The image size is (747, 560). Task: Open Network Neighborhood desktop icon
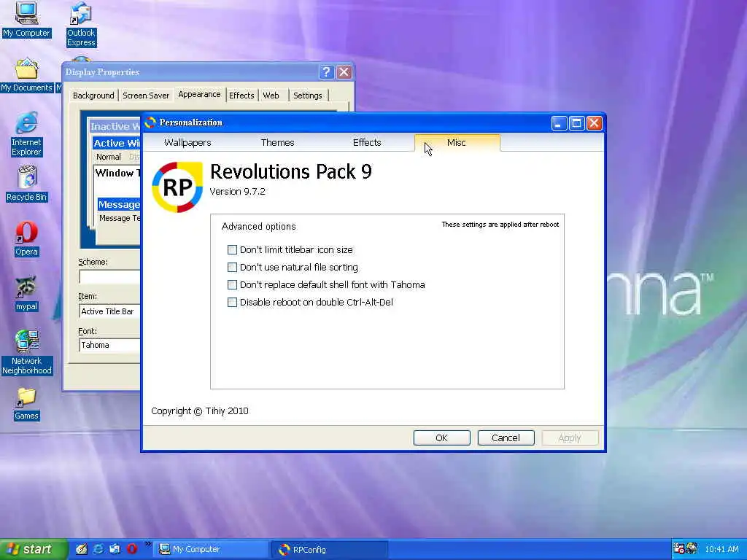click(x=26, y=352)
